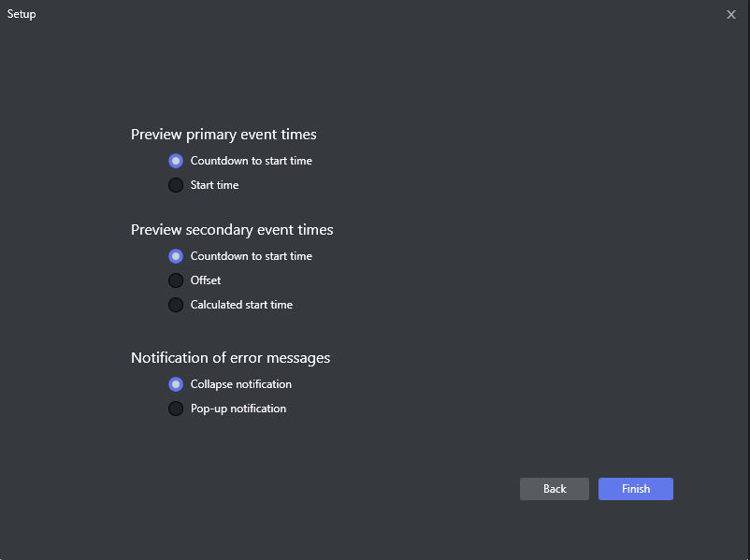Click secondary "Countdown to start time" label text
The image size is (750, 560).
(x=252, y=256)
